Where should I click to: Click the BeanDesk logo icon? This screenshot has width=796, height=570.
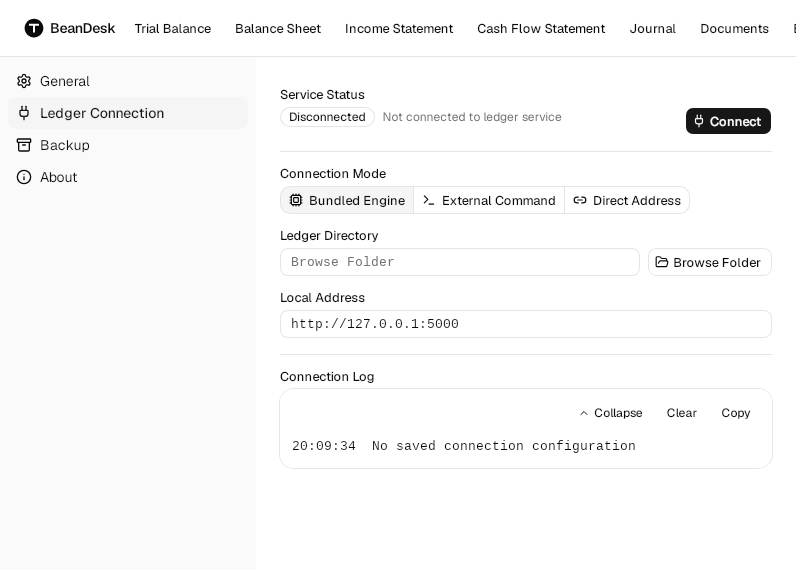coord(34,28)
